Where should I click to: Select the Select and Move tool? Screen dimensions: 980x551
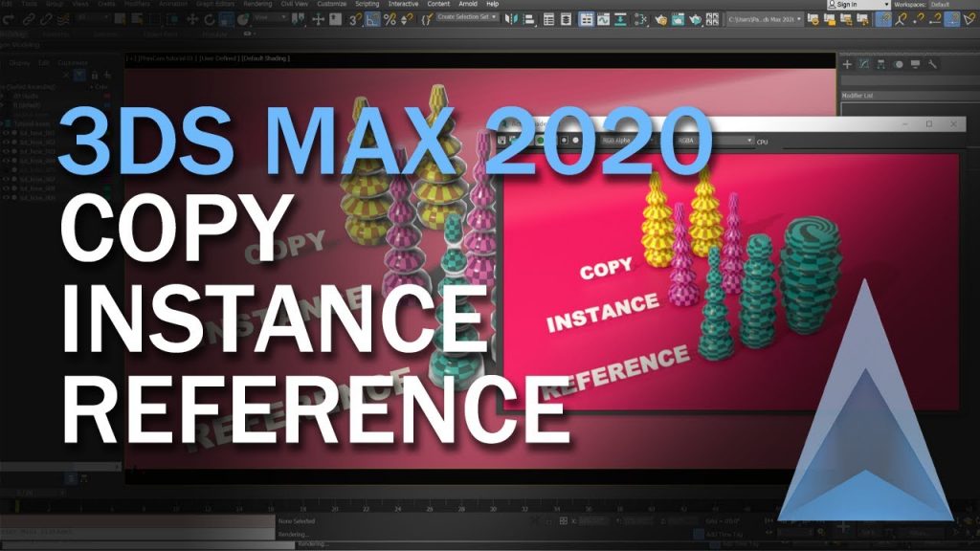point(191,21)
